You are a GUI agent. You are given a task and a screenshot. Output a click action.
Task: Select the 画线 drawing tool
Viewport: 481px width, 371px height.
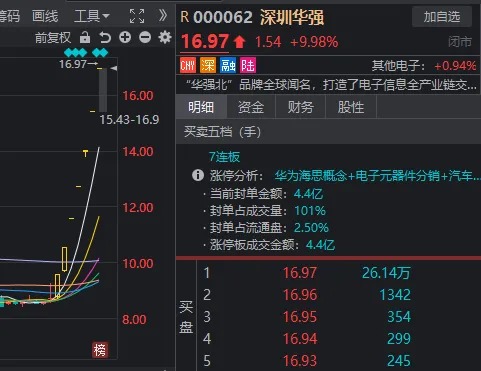(45, 16)
